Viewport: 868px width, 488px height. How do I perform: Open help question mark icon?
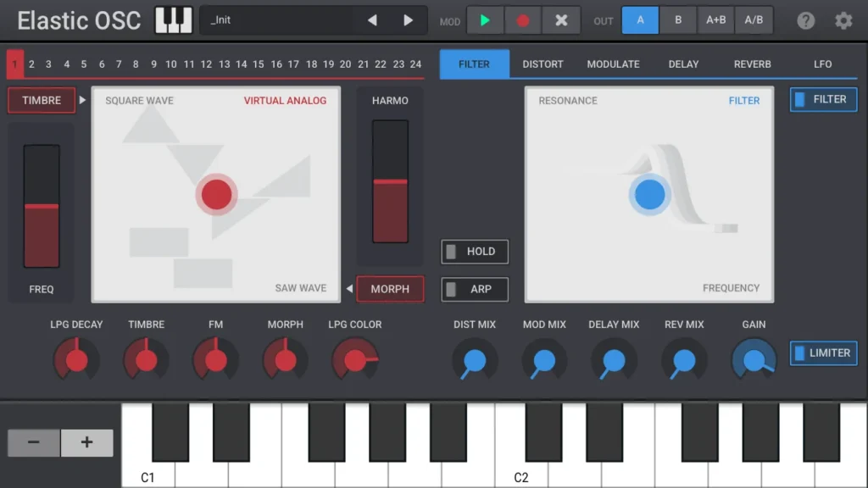point(805,21)
